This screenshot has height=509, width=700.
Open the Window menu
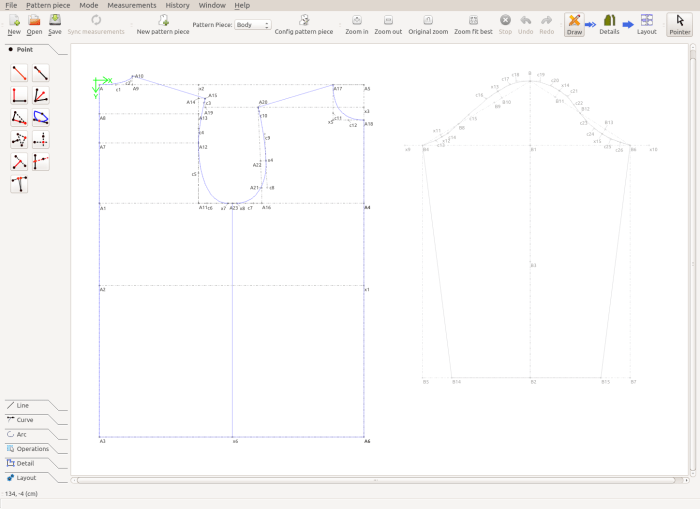pos(212,5)
